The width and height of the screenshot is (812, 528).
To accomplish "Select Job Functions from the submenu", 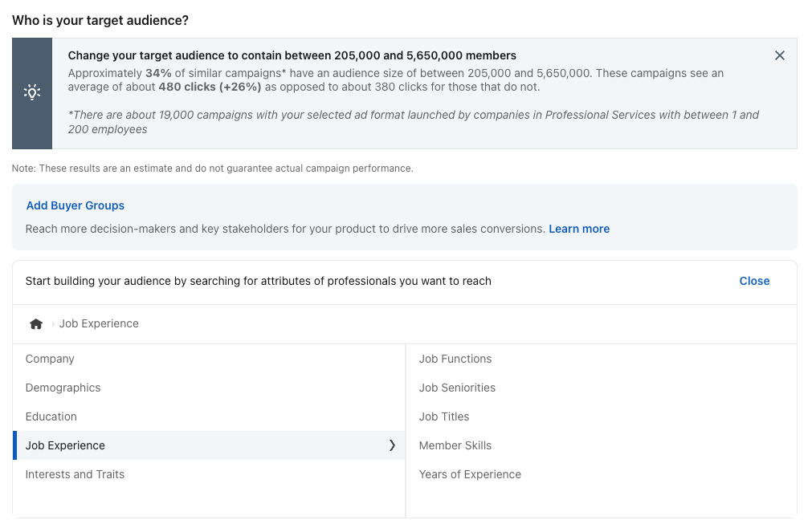I will [455, 359].
